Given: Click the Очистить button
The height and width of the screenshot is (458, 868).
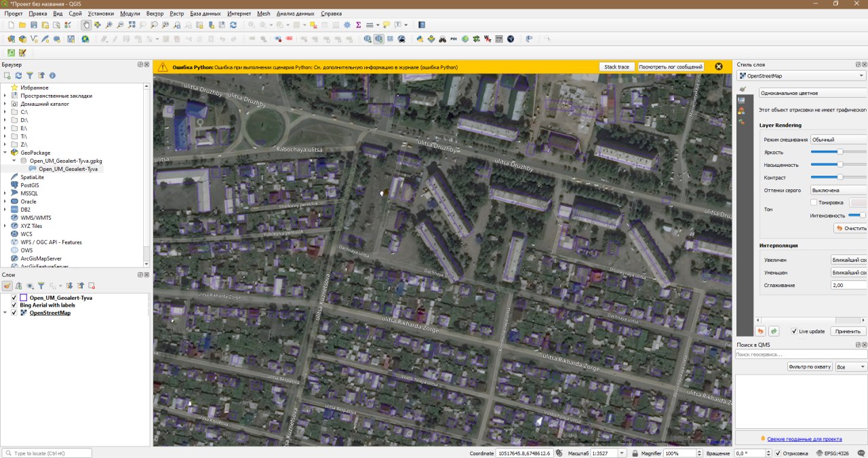Looking at the screenshot, I should tap(851, 229).
